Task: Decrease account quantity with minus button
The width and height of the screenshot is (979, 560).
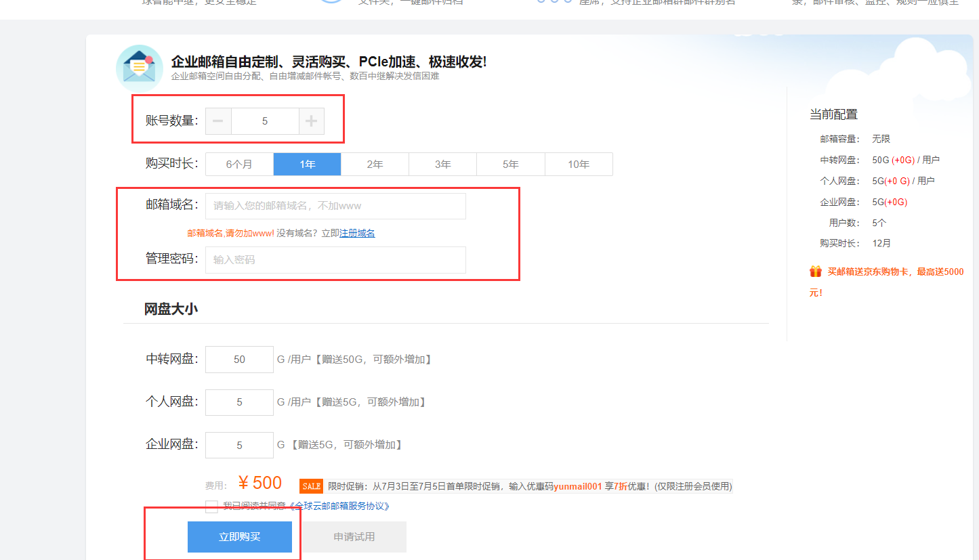Action: pos(218,121)
